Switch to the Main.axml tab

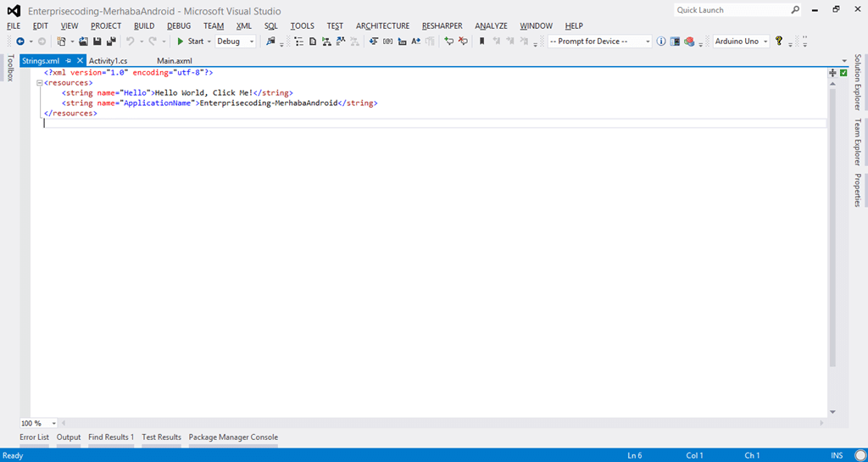tap(175, 61)
